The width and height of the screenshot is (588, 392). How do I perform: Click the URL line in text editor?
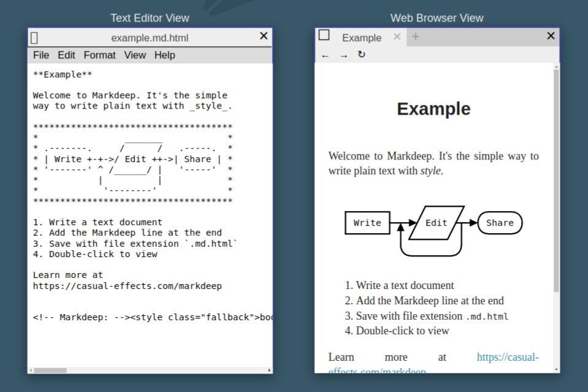tap(127, 286)
